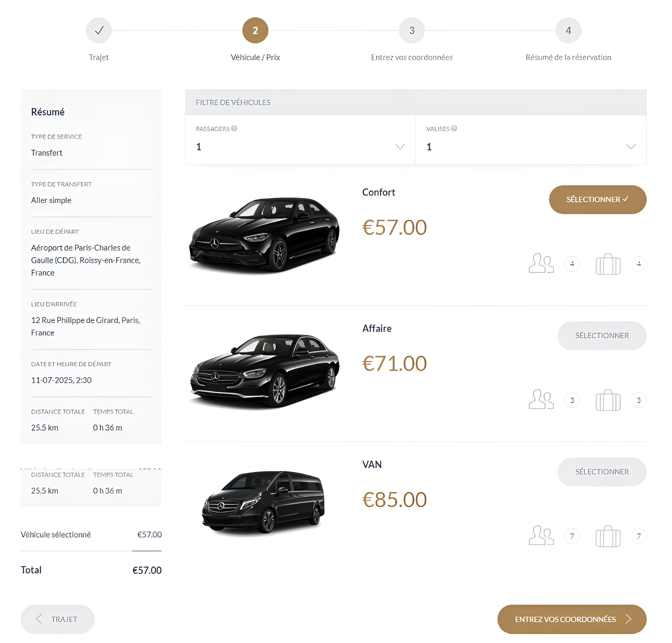Click the passenger capacity icon for Affaire
672x643 pixels.
(541, 400)
